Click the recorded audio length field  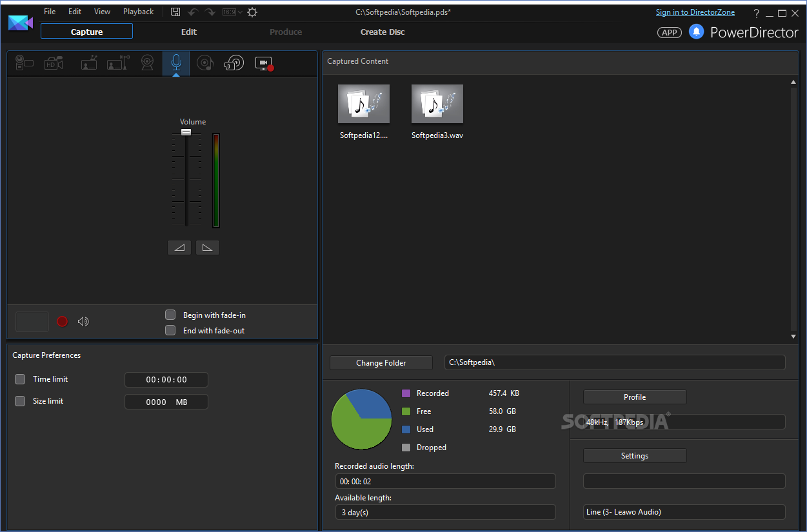(445, 481)
